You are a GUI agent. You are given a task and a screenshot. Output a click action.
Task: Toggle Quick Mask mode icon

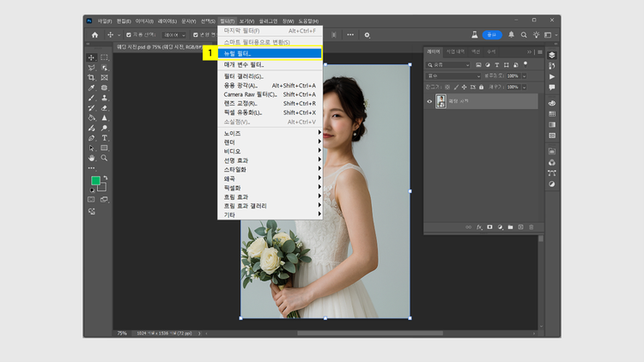(x=91, y=200)
